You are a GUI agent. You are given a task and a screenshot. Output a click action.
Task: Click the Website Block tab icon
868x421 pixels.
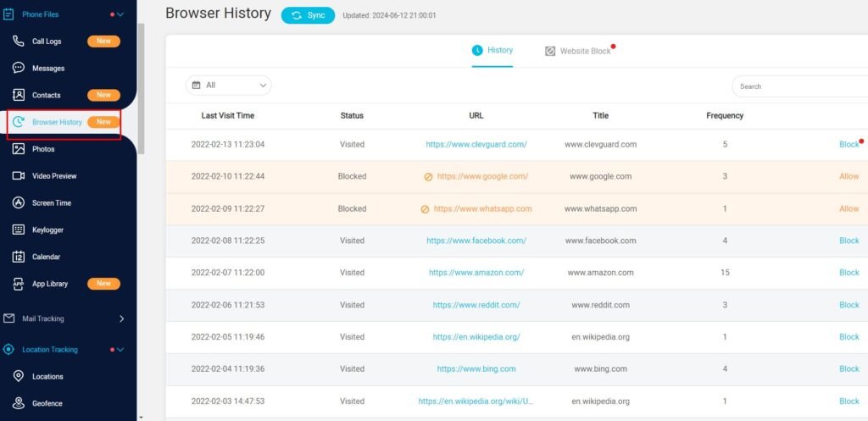549,51
